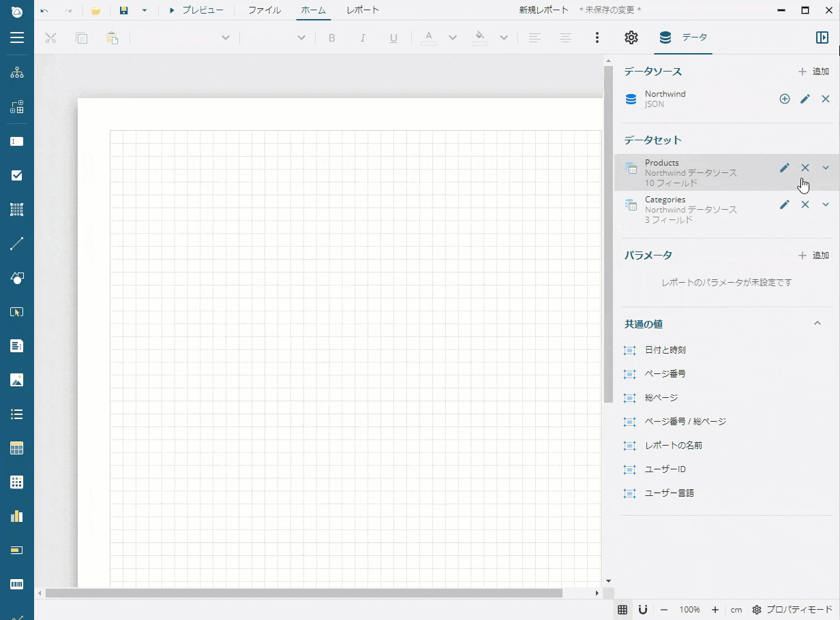This screenshot has height=620, width=840.
Task: Open the ファイル menu
Action: [264, 10]
